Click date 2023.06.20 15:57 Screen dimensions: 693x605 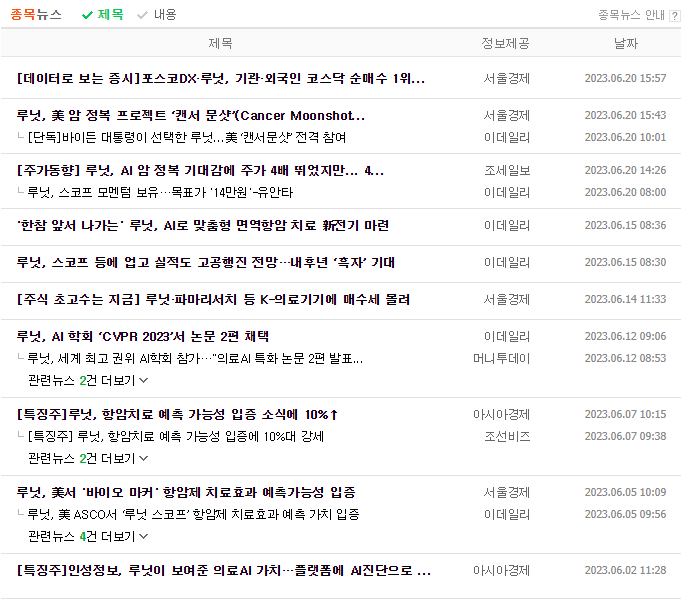[625, 78]
